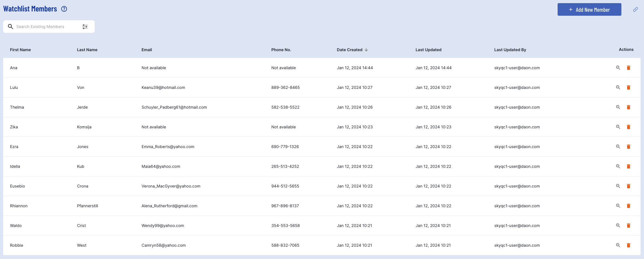Click date created Jan 12, 2024 14:44
This screenshot has height=259, width=644.
(x=355, y=68)
